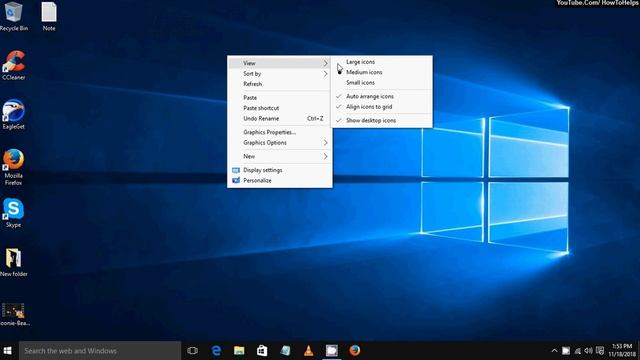
Task: Click the Show desktop strip at taskbar end
Action: (638, 351)
